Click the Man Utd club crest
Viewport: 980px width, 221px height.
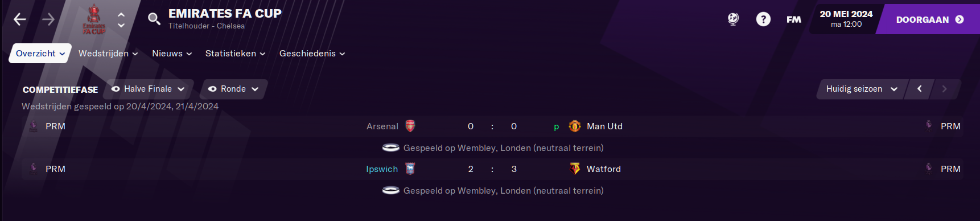pyautogui.click(x=575, y=126)
